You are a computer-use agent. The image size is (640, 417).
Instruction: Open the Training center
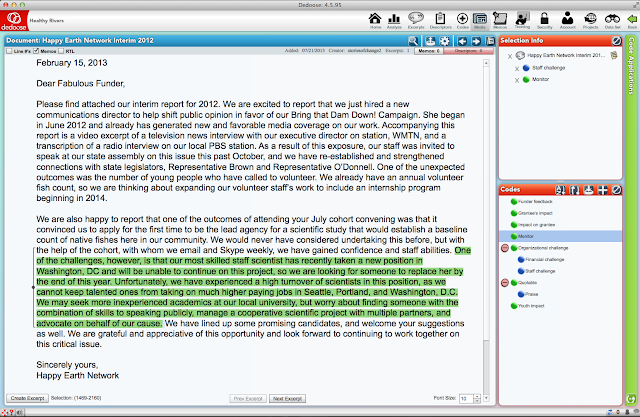522,20
